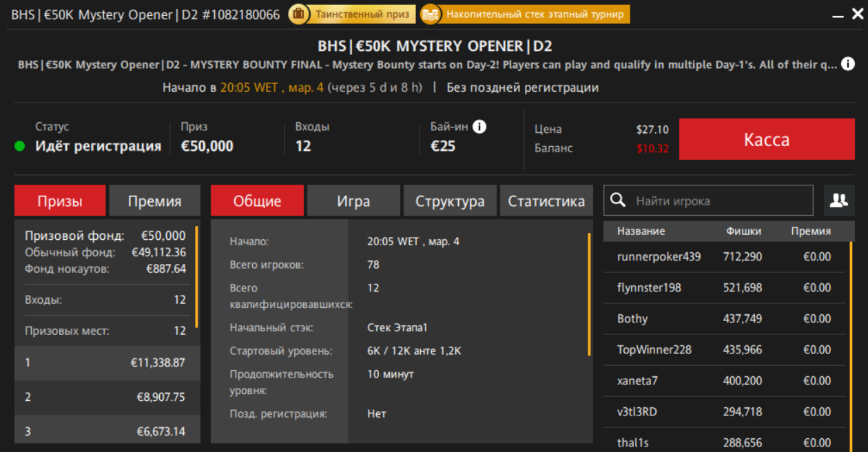Switch to the Премия tab
Image resolution: width=868 pixels, height=452 pixels.
point(154,201)
